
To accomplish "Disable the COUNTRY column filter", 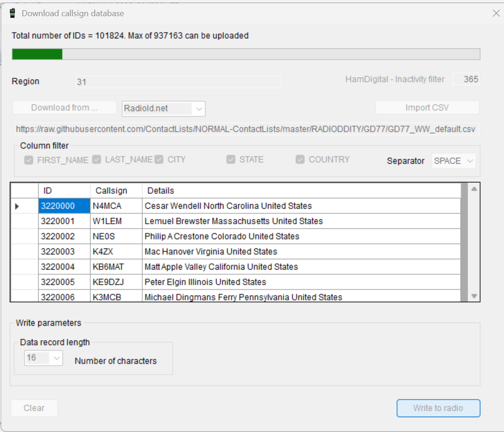I will coord(300,160).
